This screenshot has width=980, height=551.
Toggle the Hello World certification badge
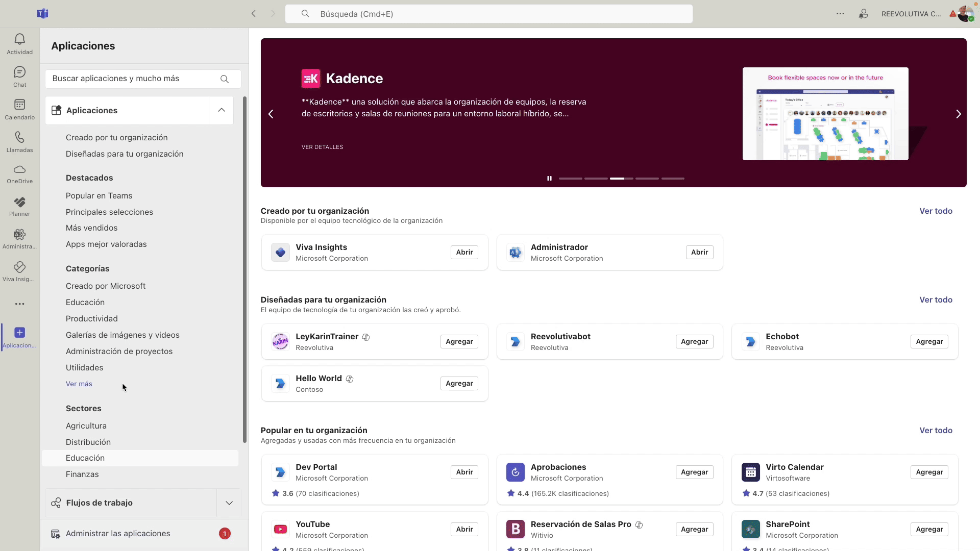point(349,379)
